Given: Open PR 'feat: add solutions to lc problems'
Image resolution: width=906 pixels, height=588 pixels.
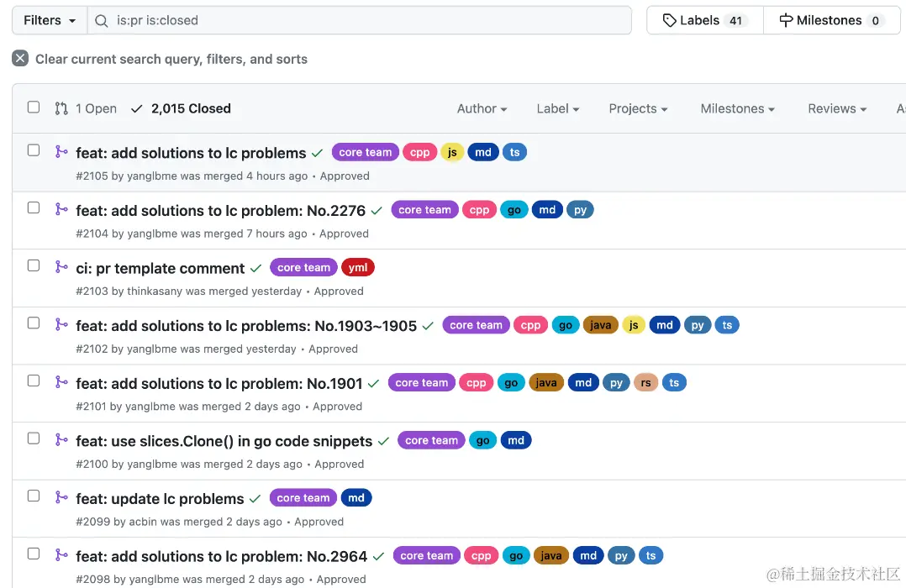Looking at the screenshot, I should click(x=191, y=153).
